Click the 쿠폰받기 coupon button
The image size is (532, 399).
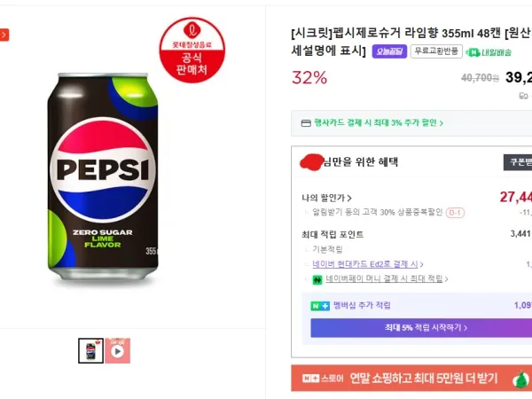pyautogui.click(x=520, y=162)
